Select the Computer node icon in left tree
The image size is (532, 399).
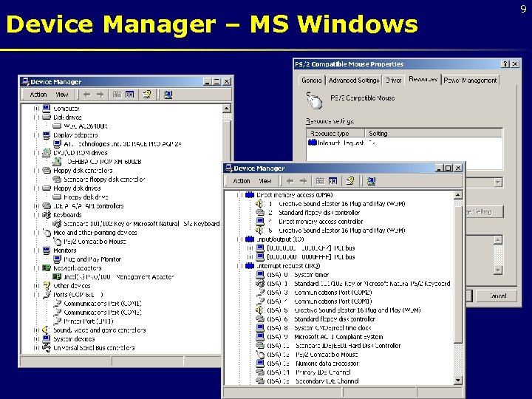pos(47,109)
